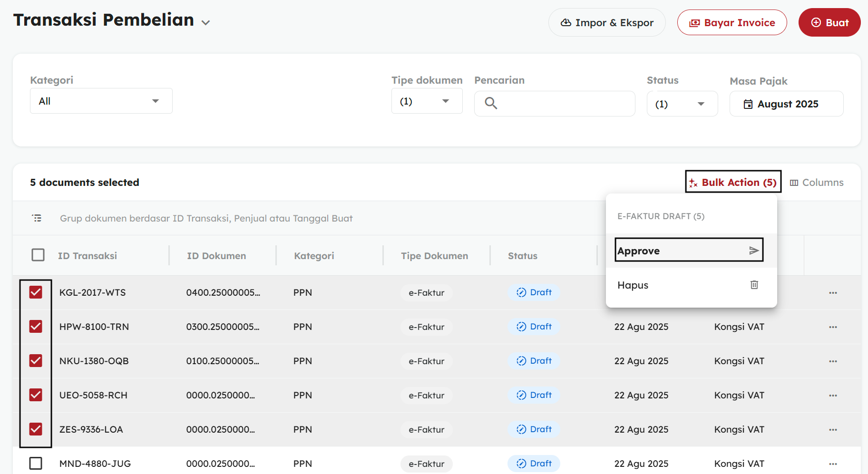This screenshot has height=474, width=868.
Task: Open the more options for KGL-2017-WTS row
Action: 833,293
